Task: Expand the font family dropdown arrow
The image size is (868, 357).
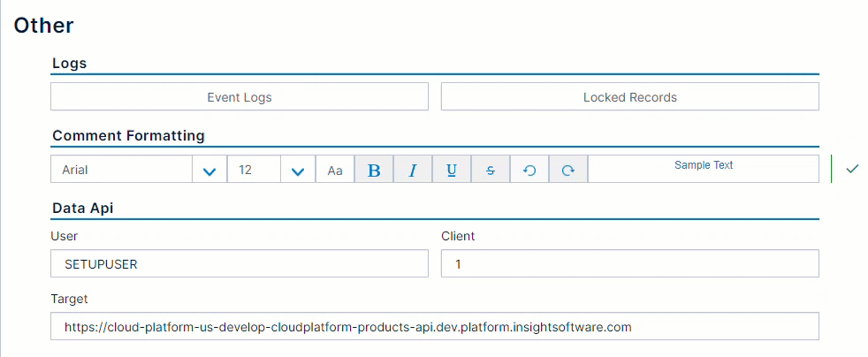Action: 209,170
